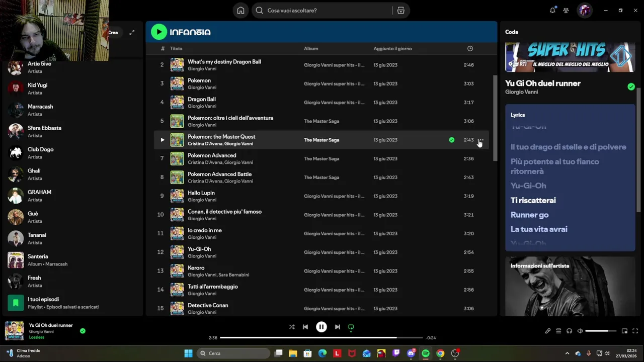Open Twitch icon in taskbar
The height and width of the screenshot is (362, 644).
[396, 353]
